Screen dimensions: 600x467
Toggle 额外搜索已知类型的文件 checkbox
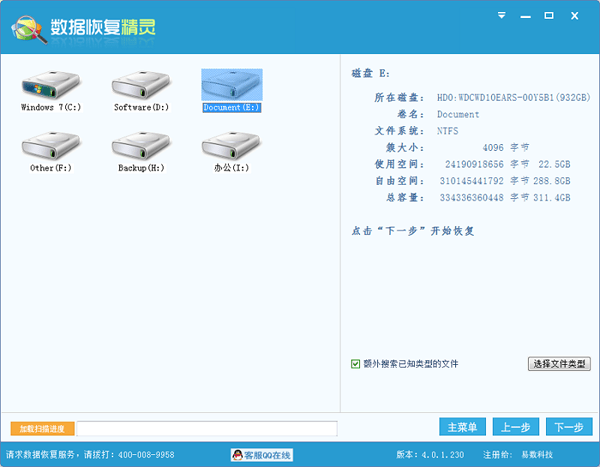coord(356,364)
